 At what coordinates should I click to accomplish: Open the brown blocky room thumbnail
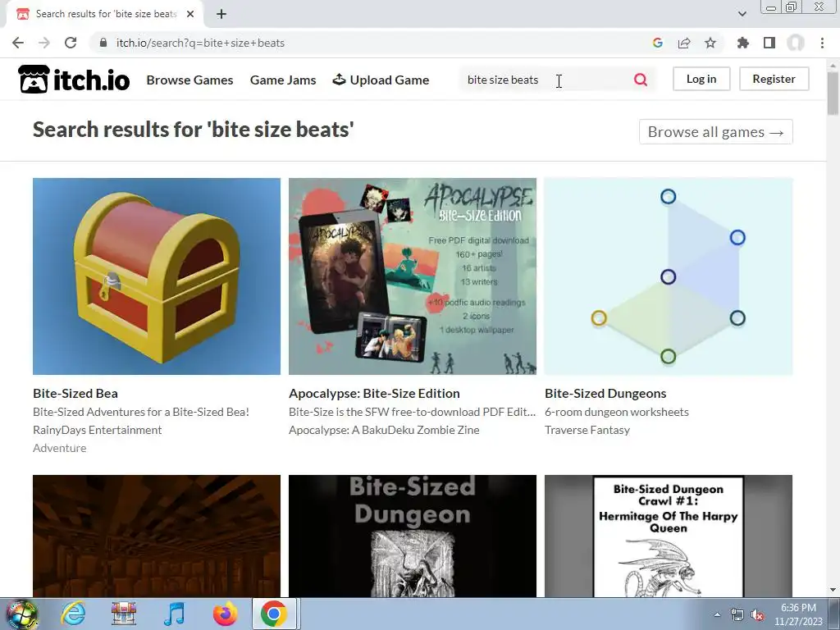tap(157, 536)
